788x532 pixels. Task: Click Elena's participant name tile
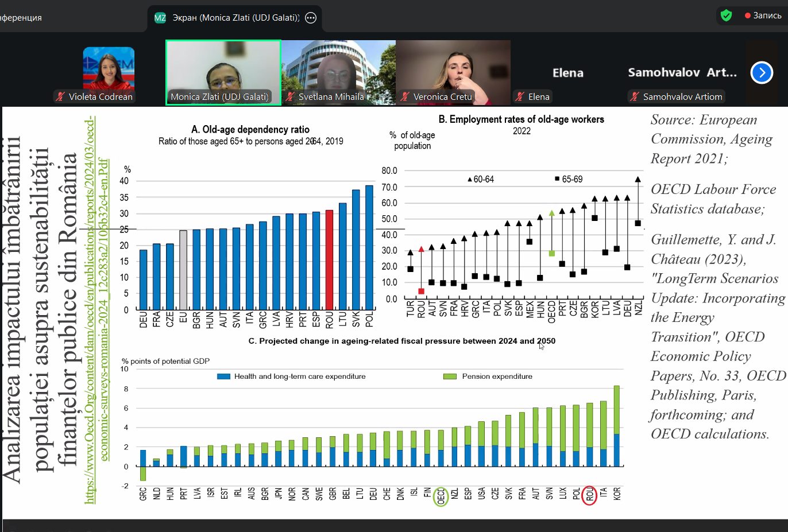click(x=567, y=73)
